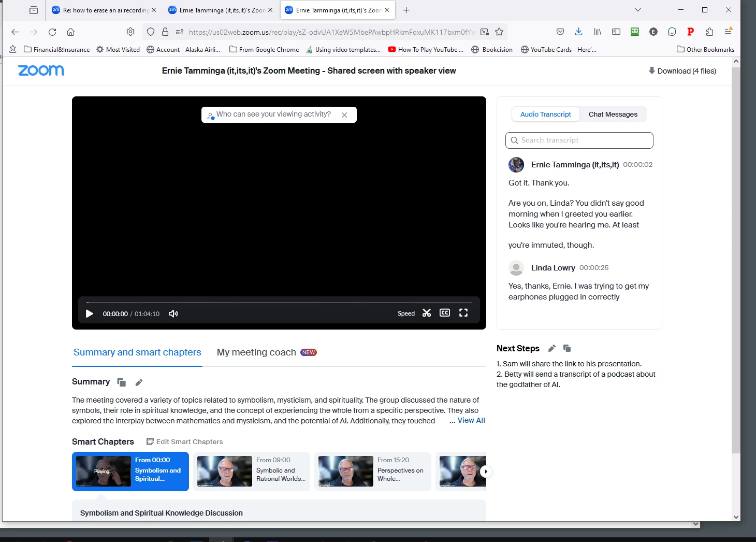Copy Next Steps icon
The image size is (756, 542).
pyautogui.click(x=567, y=348)
